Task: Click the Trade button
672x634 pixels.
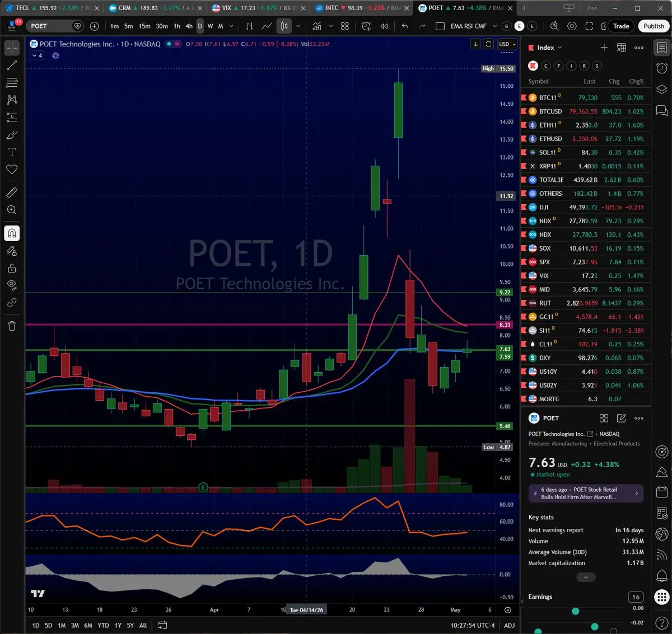Action: tap(621, 26)
